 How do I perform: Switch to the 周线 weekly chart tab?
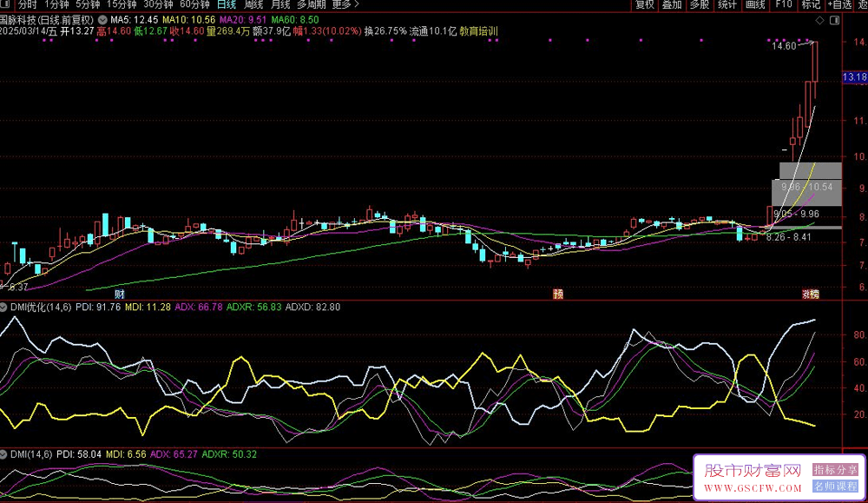tap(253, 5)
